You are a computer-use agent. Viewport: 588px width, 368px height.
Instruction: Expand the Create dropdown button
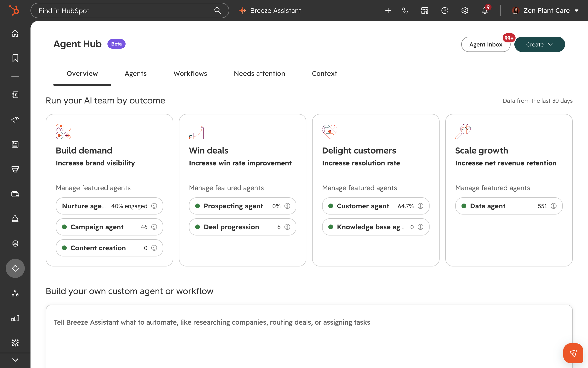point(540,44)
